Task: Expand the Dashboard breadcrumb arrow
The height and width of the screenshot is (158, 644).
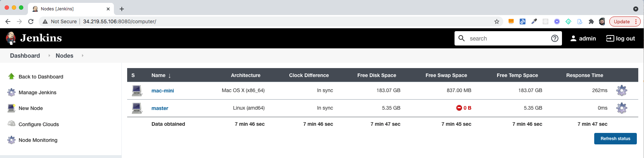Action: coord(49,56)
